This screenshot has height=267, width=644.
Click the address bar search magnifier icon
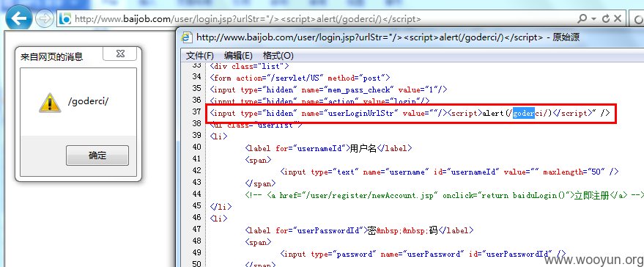click(x=582, y=19)
